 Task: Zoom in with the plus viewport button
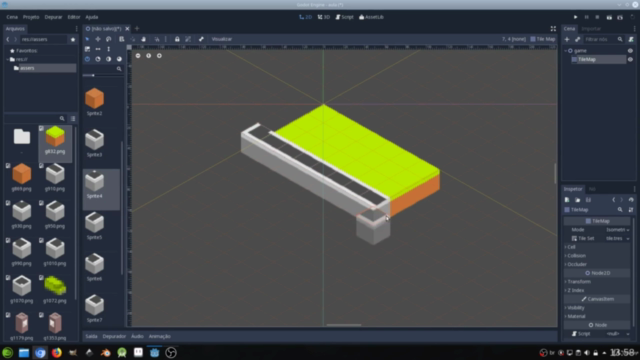tap(159, 56)
